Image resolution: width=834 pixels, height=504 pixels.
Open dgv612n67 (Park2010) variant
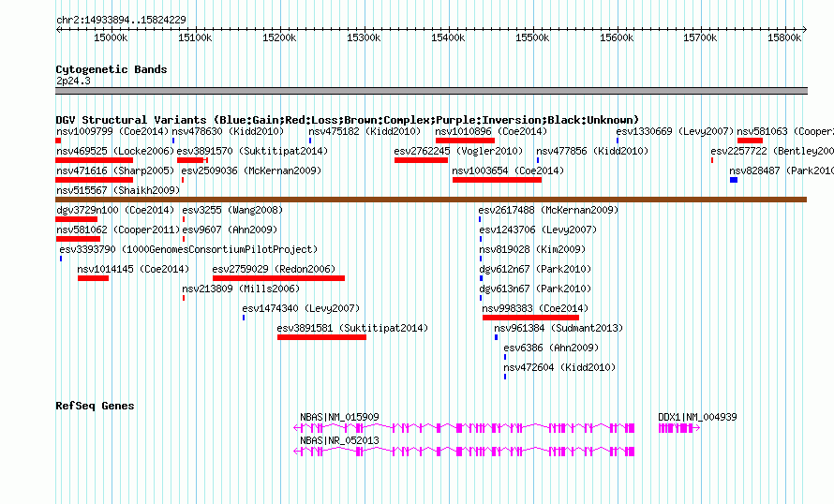point(535,269)
